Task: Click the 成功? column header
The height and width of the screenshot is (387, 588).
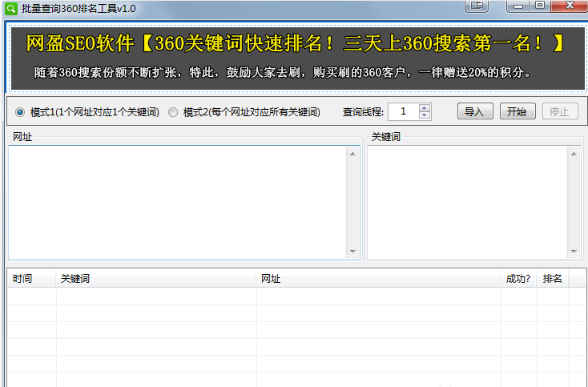Action: point(518,279)
